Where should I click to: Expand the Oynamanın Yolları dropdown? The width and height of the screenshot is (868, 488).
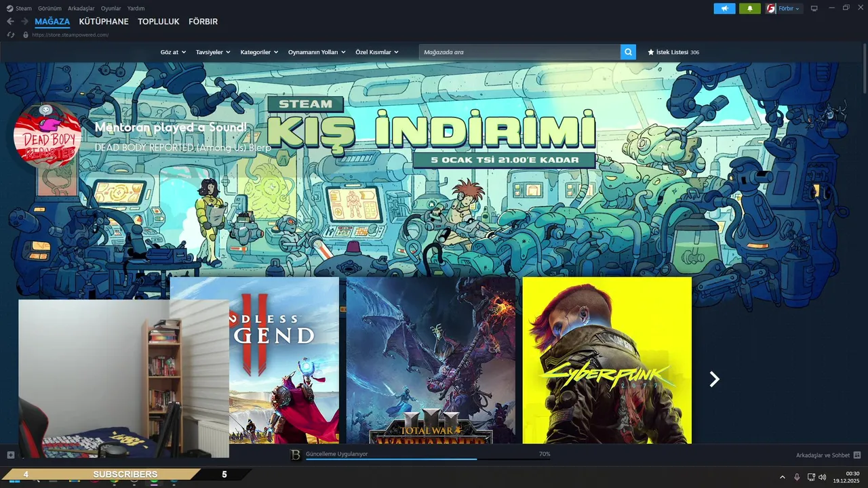coord(317,52)
